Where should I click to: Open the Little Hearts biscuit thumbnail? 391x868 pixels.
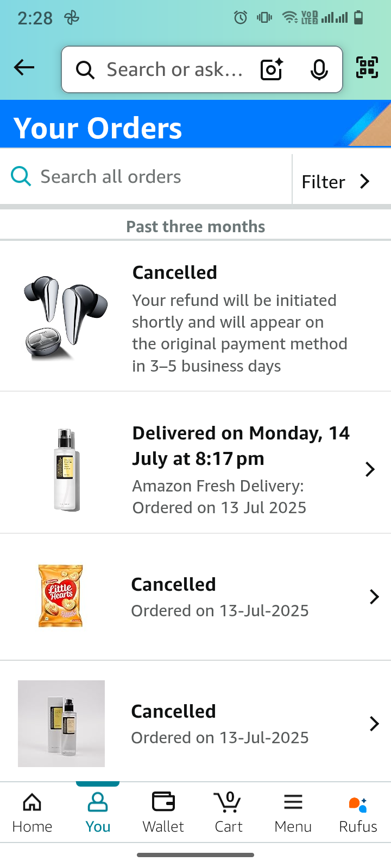click(x=61, y=596)
